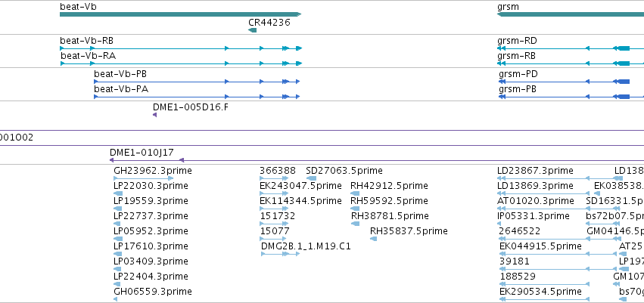
Task: Click the DMG2B.1_1.M19.C1 alignment feature
Action: (x=281, y=254)
